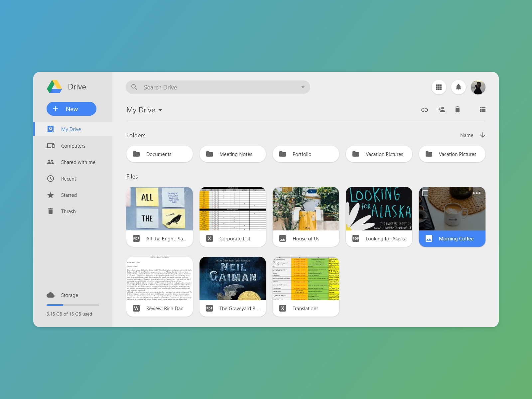Open the search magnifier icon
Screen dimensions: 532x399
coord(134,87)
